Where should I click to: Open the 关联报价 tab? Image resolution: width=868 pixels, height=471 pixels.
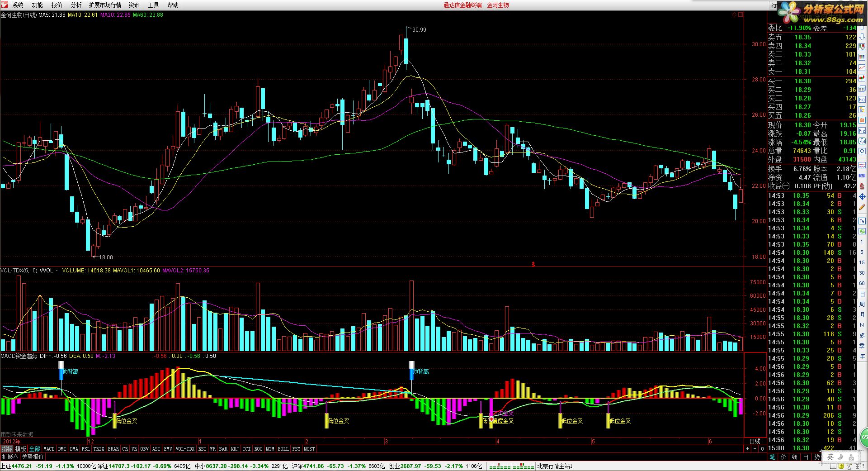(x=33, y=457)
